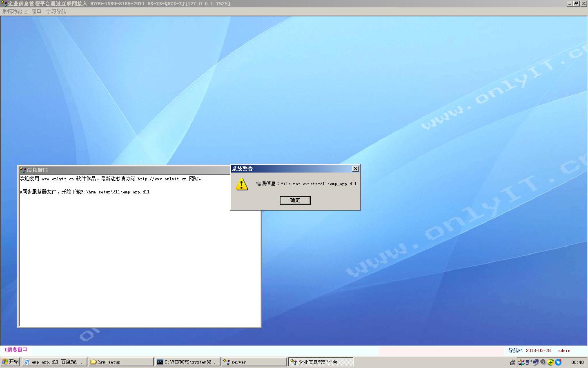Click the green plus security tray icon

tap(550, 362)
